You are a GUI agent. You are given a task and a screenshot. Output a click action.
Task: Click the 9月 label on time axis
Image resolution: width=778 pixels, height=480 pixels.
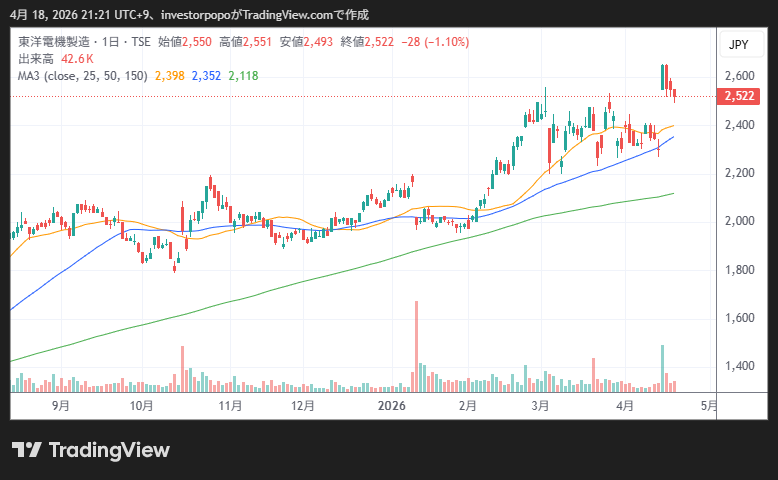point(60,406)
